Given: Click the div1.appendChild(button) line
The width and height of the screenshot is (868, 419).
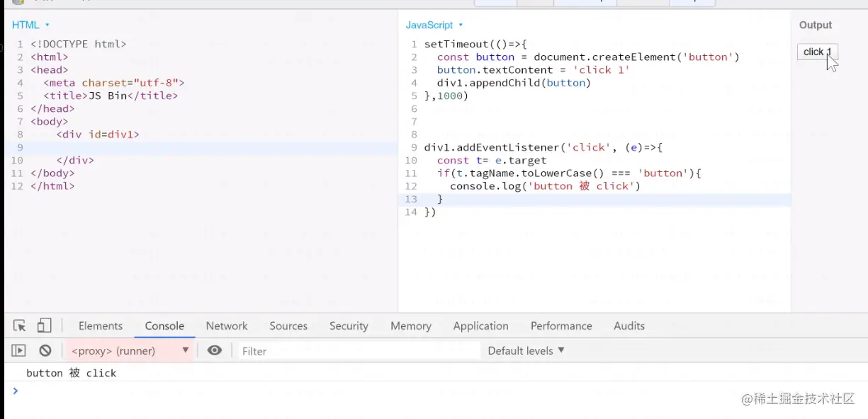Looking at the screenshot, I should point(514,83).
